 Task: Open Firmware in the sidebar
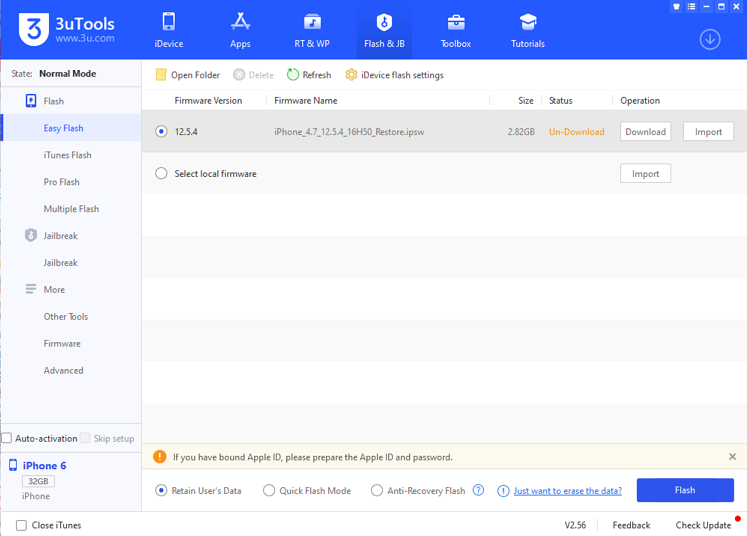pos(62,344)
